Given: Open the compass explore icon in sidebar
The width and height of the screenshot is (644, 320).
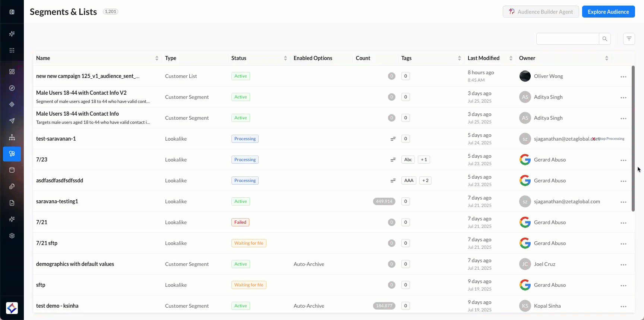Looking at the screenshot, I should (12, 88).
